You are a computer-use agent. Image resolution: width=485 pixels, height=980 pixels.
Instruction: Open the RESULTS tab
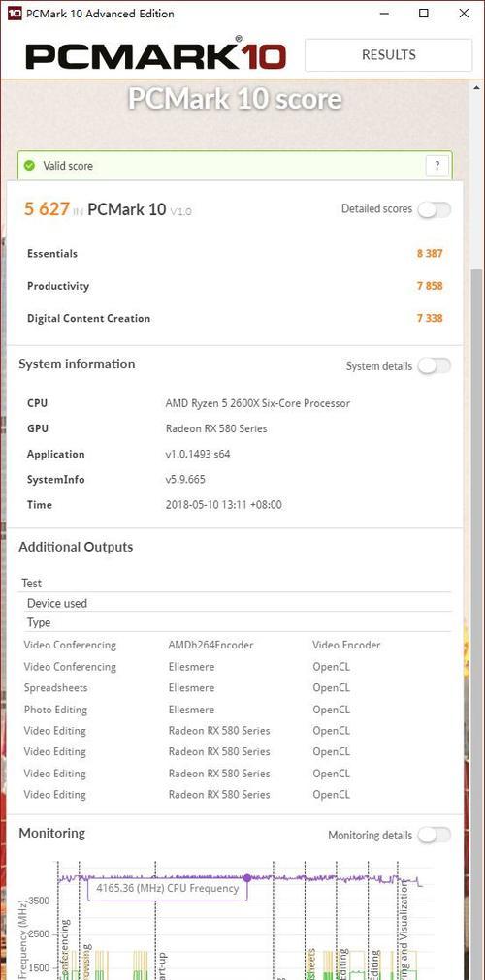389,55
